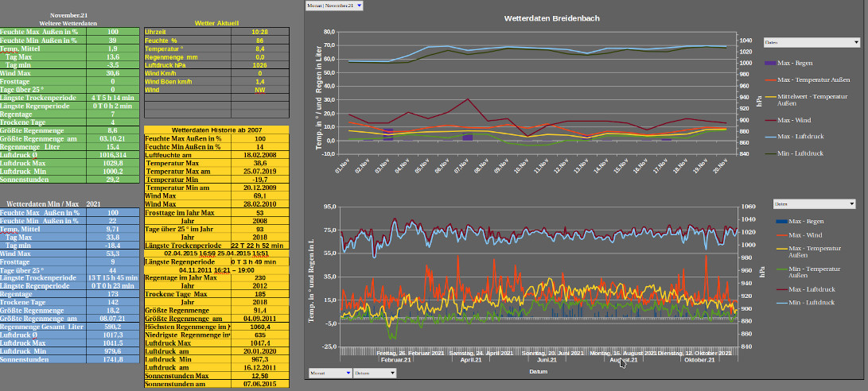Select the Sonnenstunden Max value 12,58

tap(259, 376)
